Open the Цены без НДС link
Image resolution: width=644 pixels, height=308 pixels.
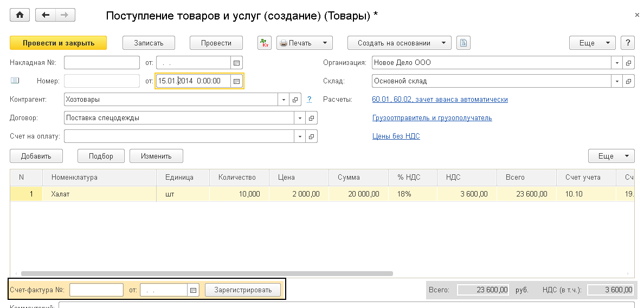pyautogui.click(x=396, y=136)
